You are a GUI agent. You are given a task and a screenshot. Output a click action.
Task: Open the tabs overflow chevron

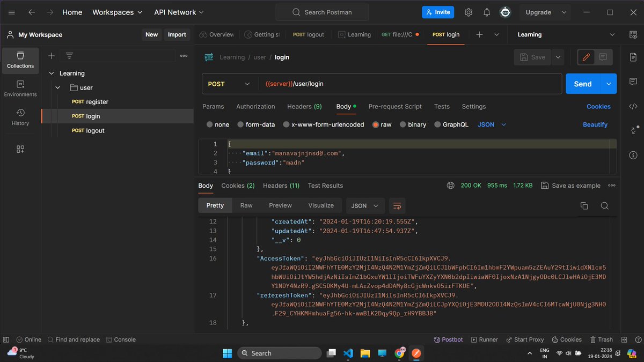497,34
